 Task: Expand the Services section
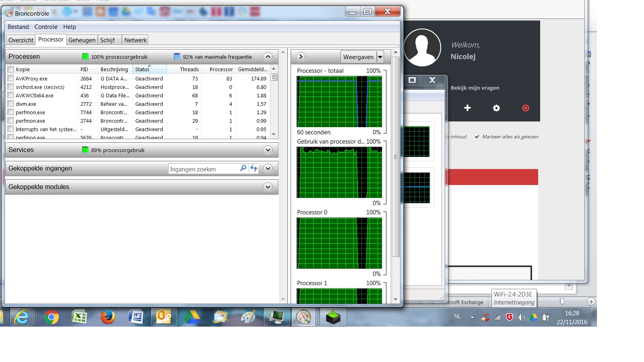click(268, 150)
